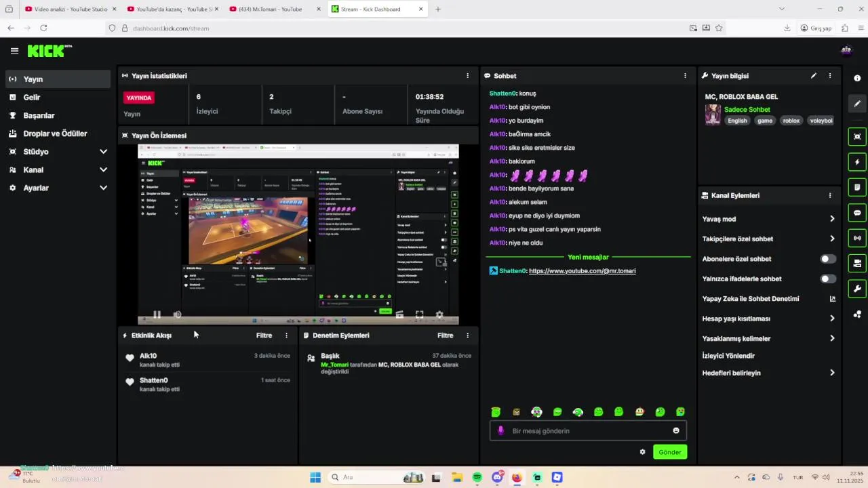The height and width of the screenshot is (488, 868).
Task: Click the first green emote in chat row
Action: (496, 412)
